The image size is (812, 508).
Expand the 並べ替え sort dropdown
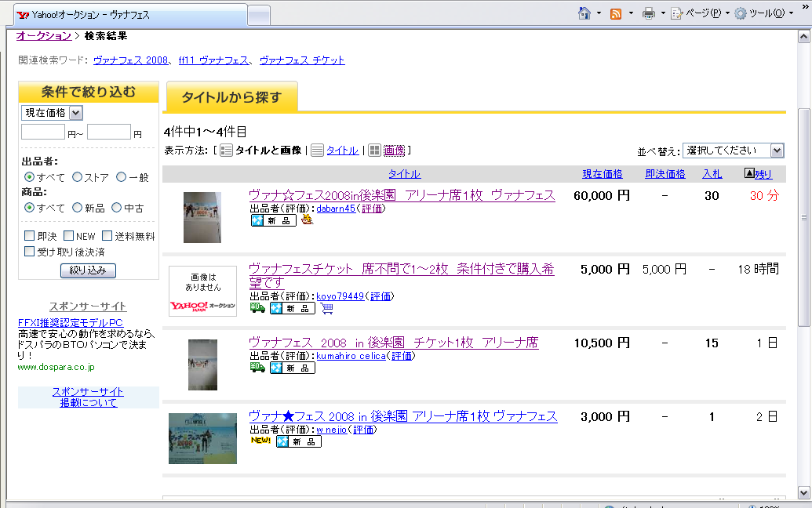tap(733, 151)
